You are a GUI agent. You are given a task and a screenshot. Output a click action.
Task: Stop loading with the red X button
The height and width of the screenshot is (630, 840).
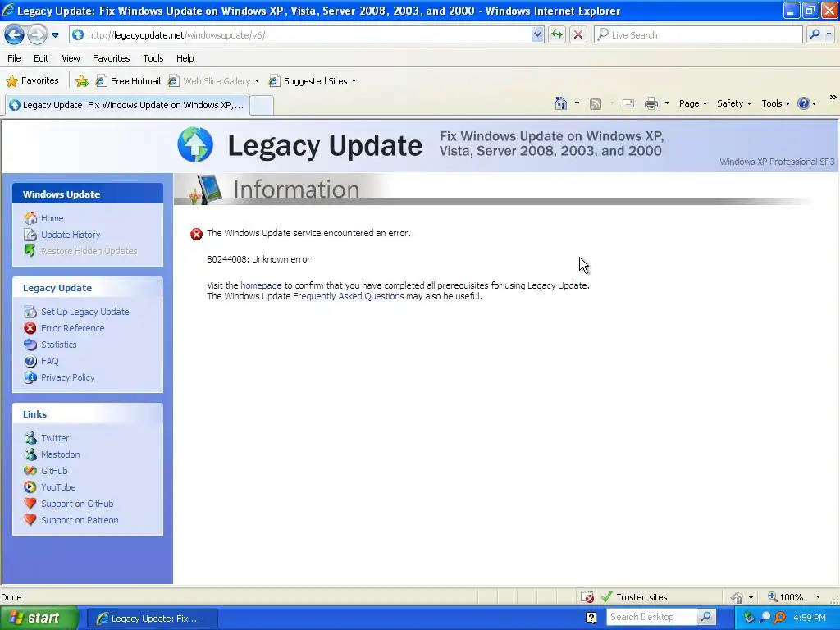point(578,35)
